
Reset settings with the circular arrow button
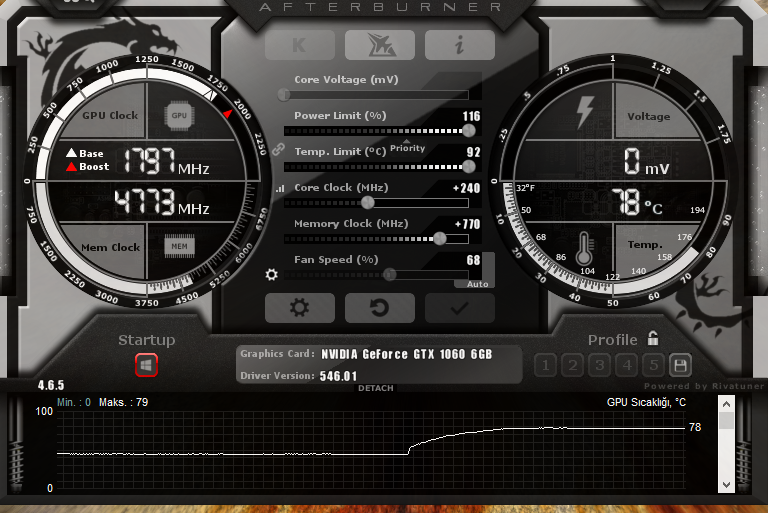click(x=380, y=308)
